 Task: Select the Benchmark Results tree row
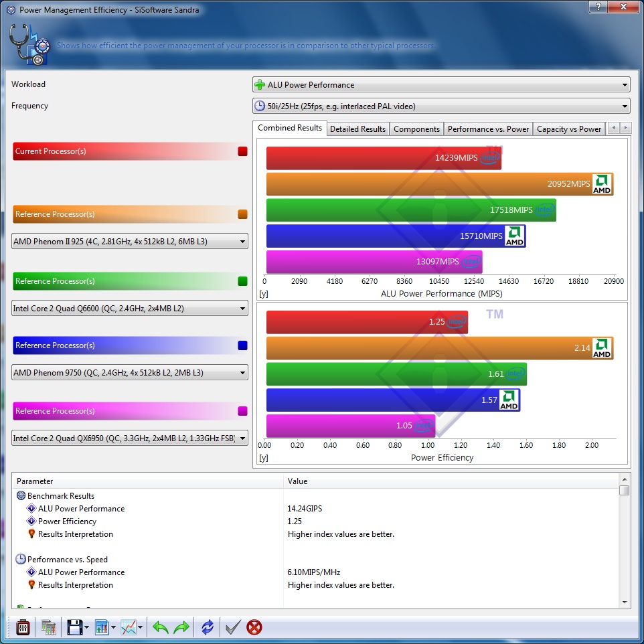pos(61,496)
